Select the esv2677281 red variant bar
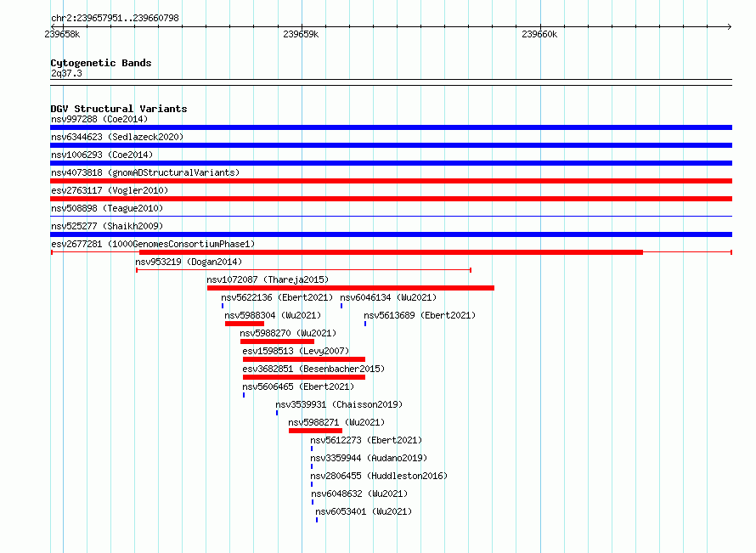756x553 pixels. 391,252
